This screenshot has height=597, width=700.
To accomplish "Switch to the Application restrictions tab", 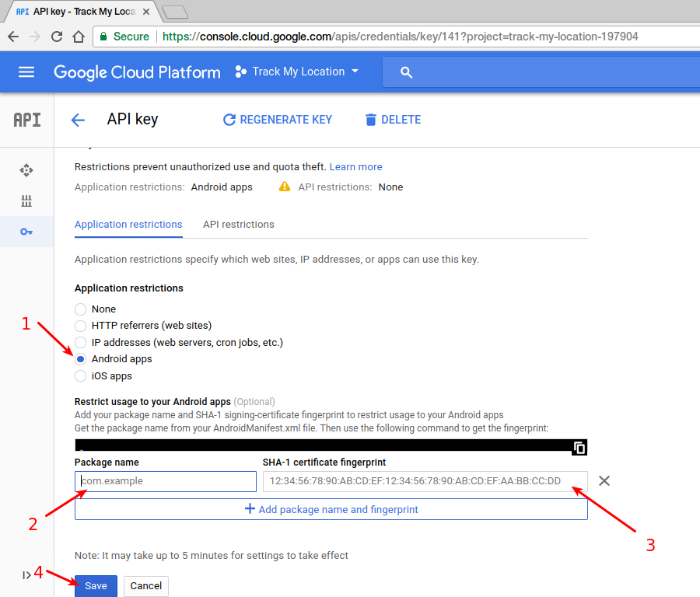I will [128, 225].
